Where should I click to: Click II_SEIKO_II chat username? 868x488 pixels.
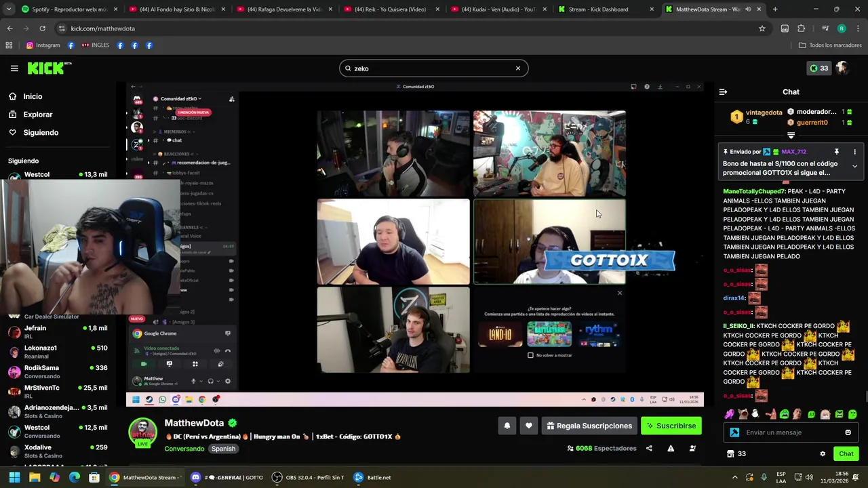[x=738, y=326]
